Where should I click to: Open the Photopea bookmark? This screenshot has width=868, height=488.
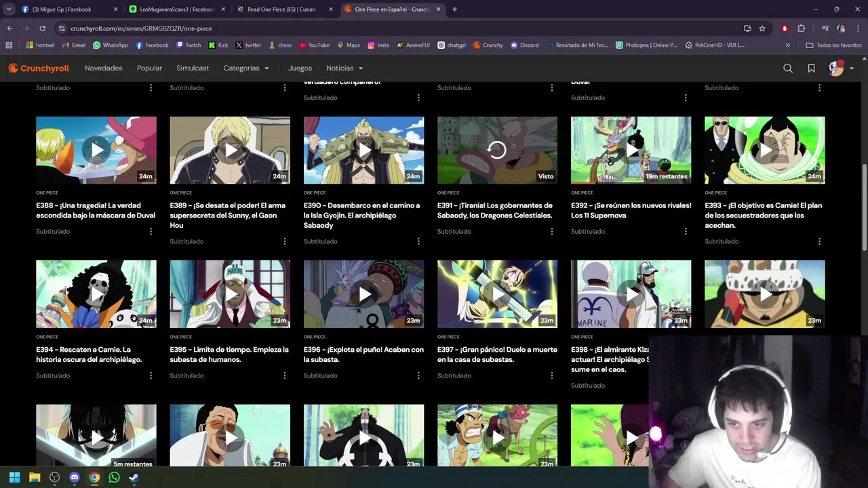pyautogui.click(x=646, y=45)
